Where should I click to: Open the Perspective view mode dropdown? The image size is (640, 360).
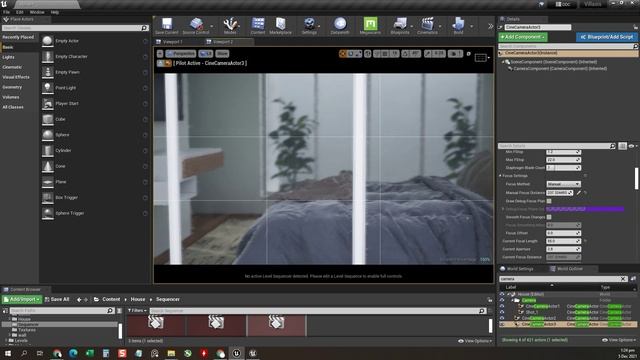(x=181, y=54)
